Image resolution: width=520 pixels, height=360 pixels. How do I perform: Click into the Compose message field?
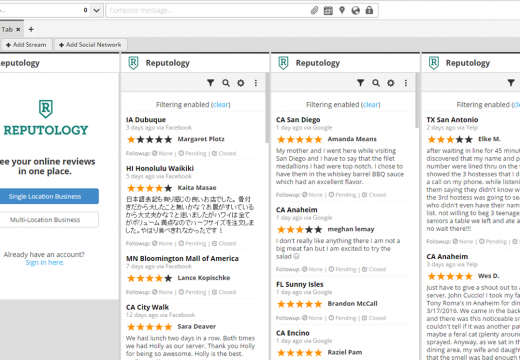click(207, 10)
